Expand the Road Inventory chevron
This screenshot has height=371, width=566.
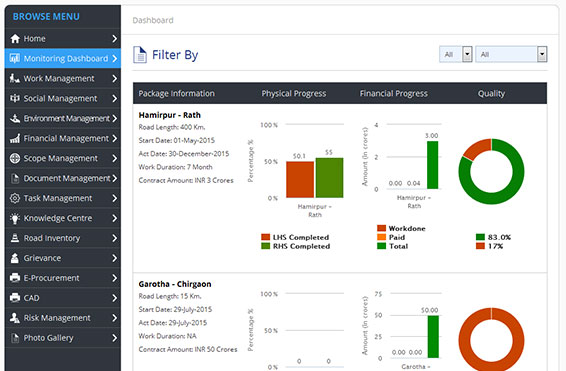pyautogui.click(x=114, y=238)
